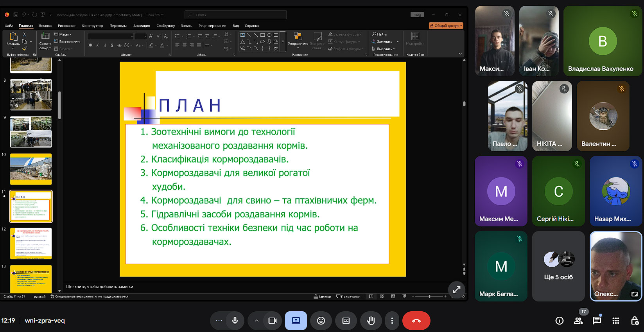
Task: Click the raise hand icon
Action: point(371,321)
